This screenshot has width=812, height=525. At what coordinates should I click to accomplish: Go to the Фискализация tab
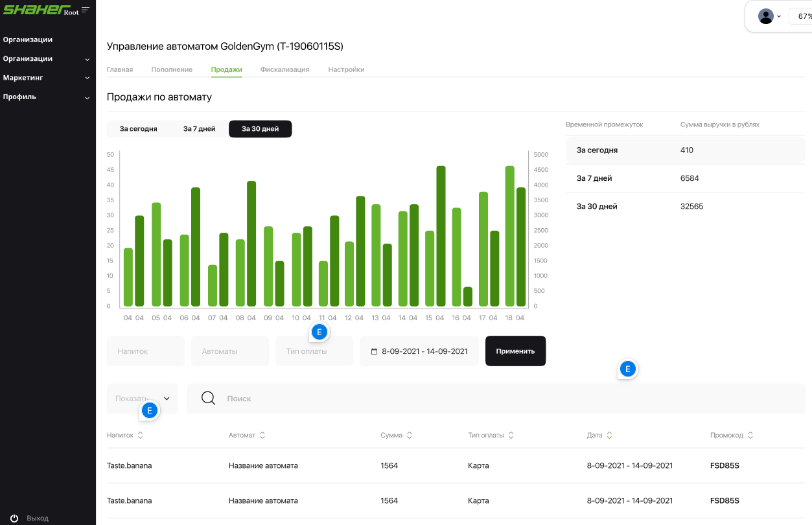(285, 69)
